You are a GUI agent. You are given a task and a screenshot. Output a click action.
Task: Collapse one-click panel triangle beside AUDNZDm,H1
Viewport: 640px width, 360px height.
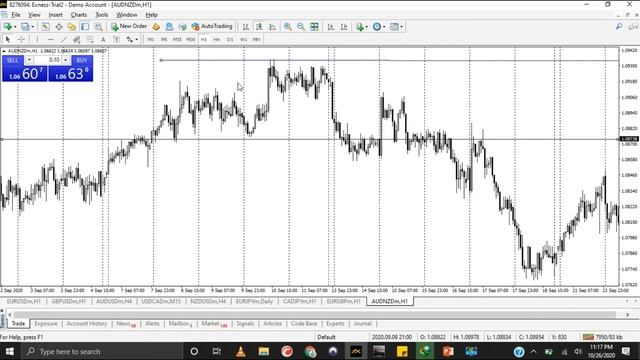tap(4, 51)
